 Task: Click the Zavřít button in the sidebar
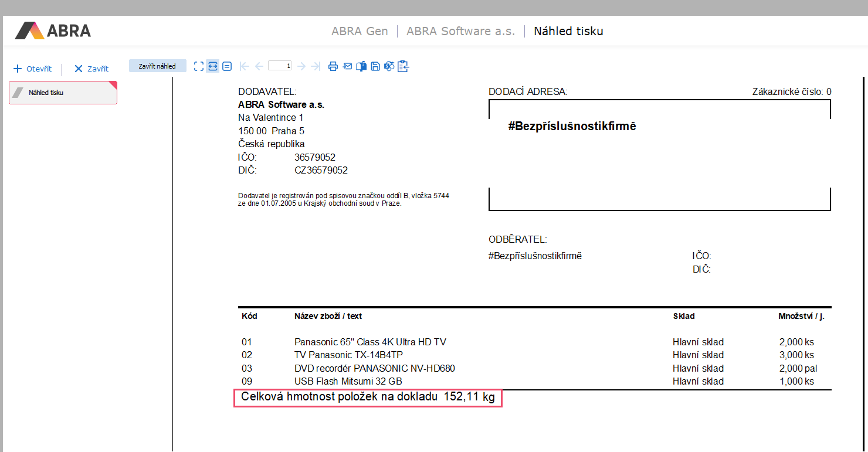pyautogui.click(x=91, y=69)
